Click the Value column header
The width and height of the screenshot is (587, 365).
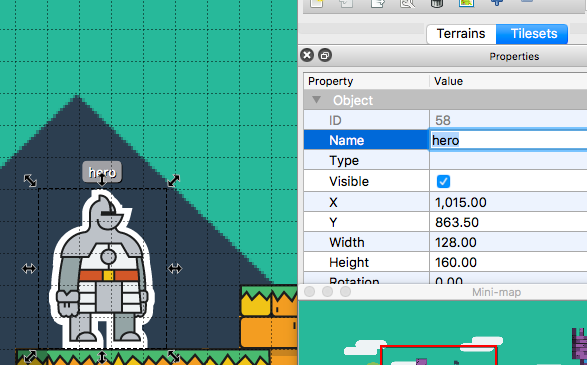click(x=448, y=81)
